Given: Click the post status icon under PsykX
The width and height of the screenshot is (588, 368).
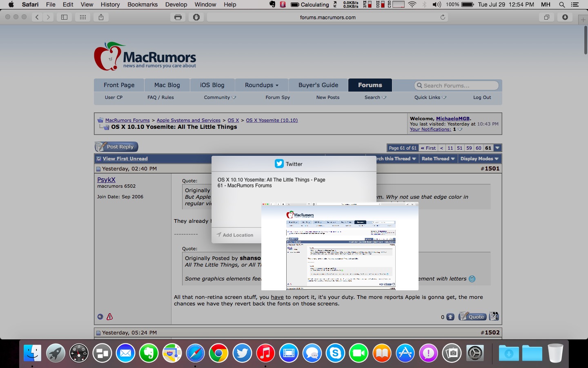Looking at the screenshot, I should 100,316.
